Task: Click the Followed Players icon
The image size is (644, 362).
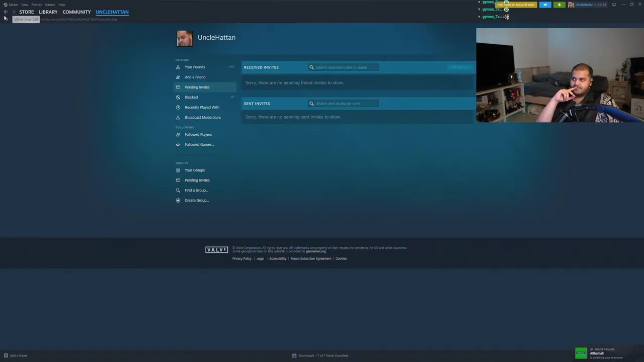Action: pyautogui.click(x=178, y=134)
